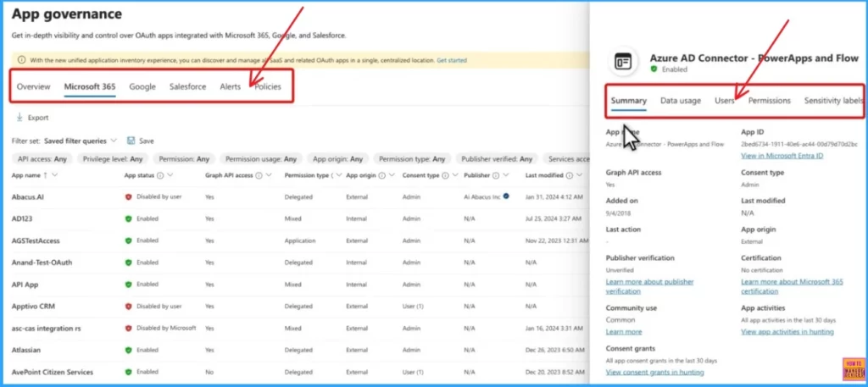Open the Apptivo CRM app row
The image size is (868, 387).
pyautogui.click(x=299, y=307)
